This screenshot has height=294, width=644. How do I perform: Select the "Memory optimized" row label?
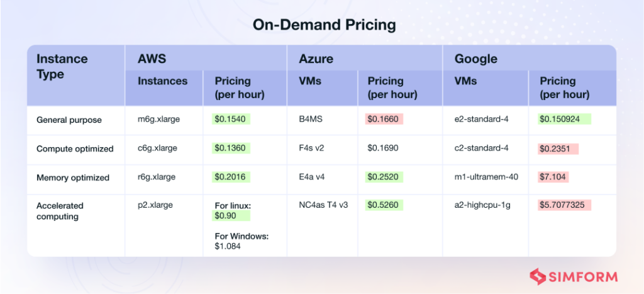coord(73,178)
